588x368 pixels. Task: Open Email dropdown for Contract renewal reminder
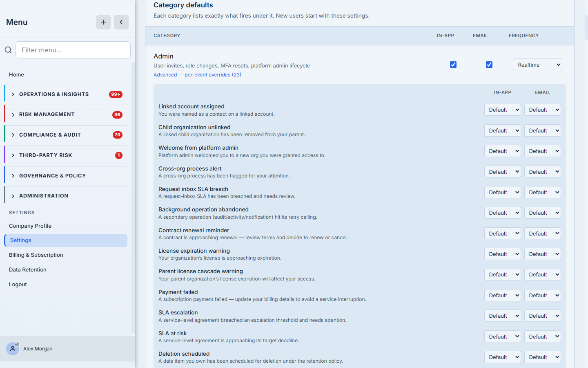(543, 233)
